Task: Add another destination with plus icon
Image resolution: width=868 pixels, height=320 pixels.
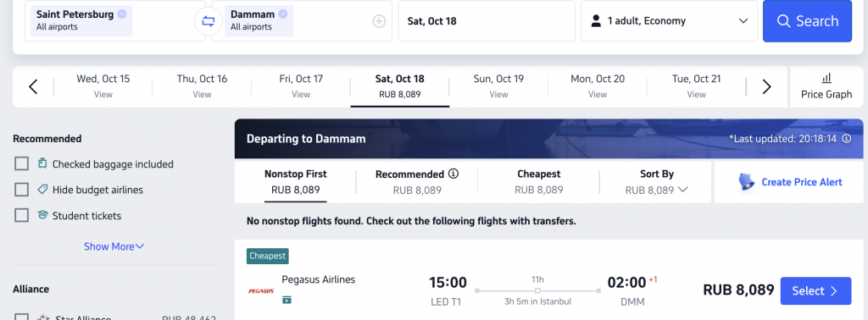Action: click(379, 21)
